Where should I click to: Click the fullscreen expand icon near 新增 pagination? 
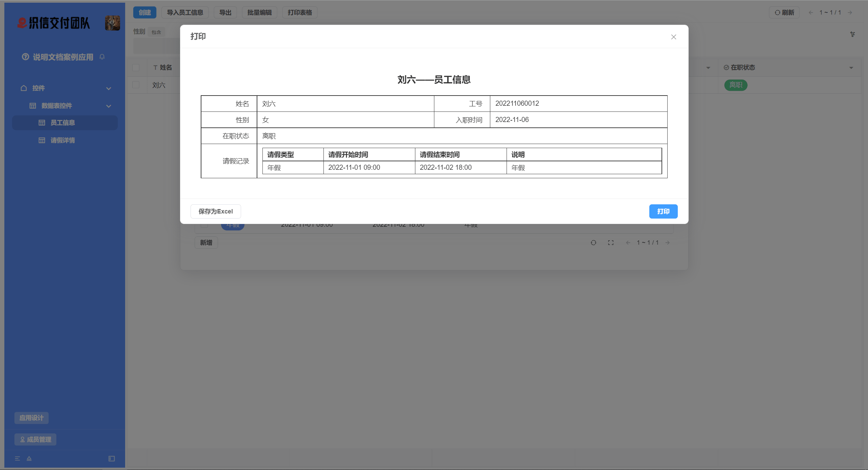[x=611, y=243]
